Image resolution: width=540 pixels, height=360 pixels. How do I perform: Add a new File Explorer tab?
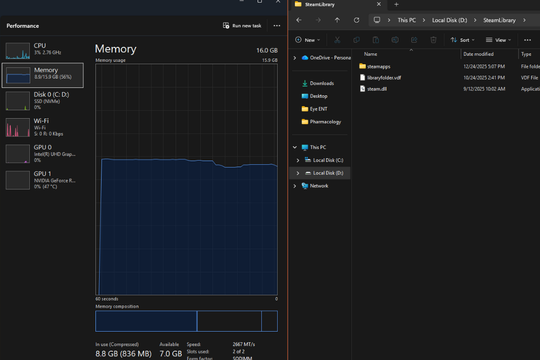[396, 4]
